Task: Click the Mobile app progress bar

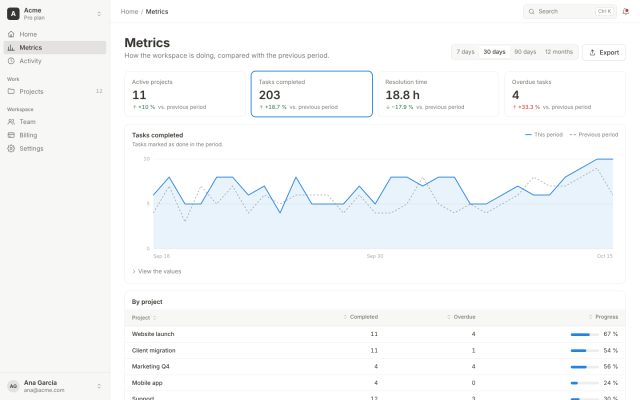Action: [584, 383]
